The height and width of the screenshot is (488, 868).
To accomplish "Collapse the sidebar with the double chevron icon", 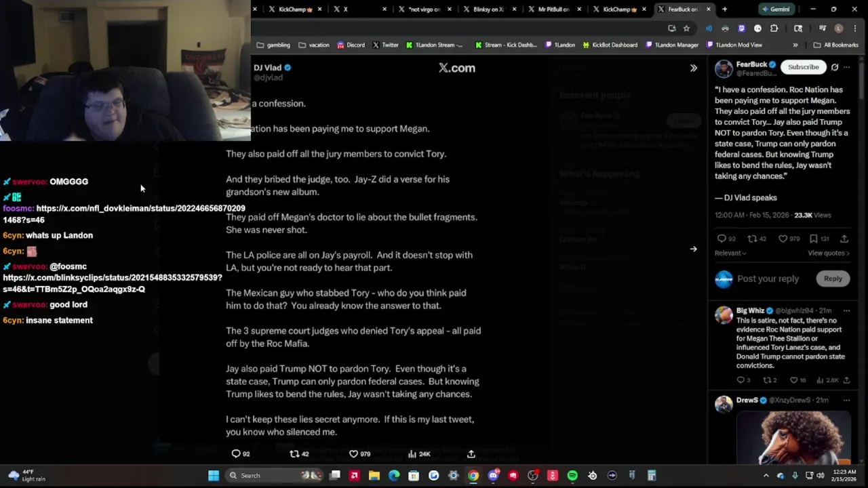I will (x=693, y=68).
